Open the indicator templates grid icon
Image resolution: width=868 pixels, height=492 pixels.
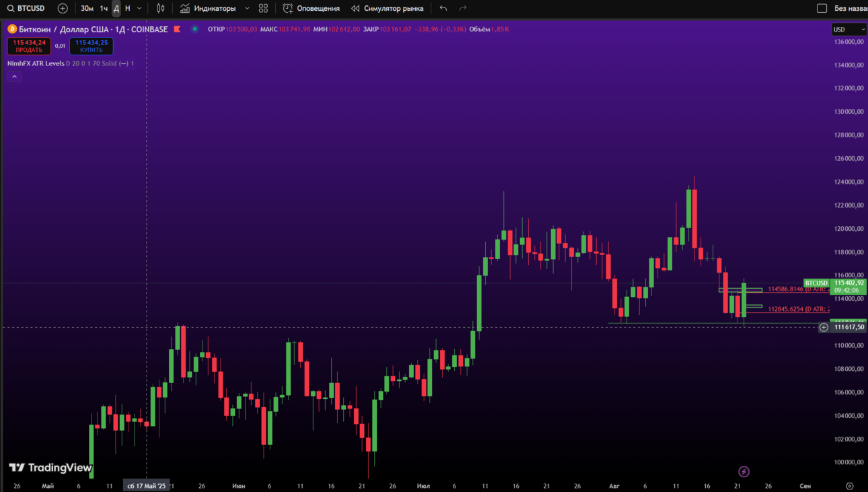[263, 8]
